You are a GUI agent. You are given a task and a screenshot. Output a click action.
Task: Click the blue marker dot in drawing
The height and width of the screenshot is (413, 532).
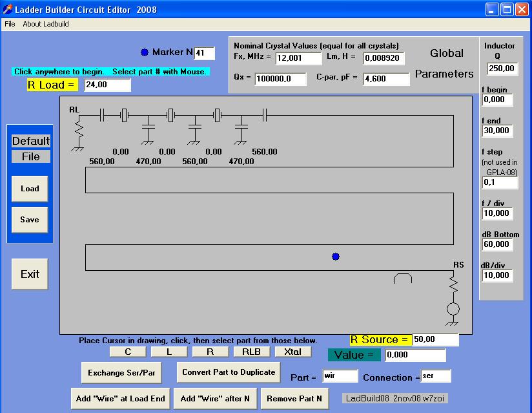[335, 257]
